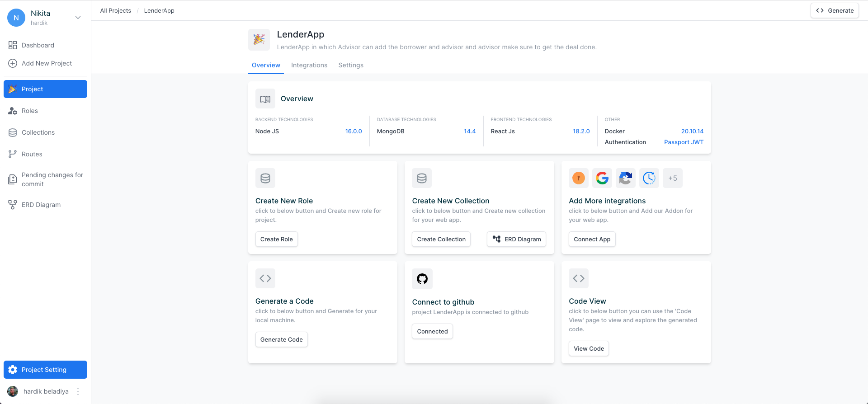The width and height of the screenshot is (868, 404).
Task: Switch to the Integrations tab
Action: tap(309, 65)
